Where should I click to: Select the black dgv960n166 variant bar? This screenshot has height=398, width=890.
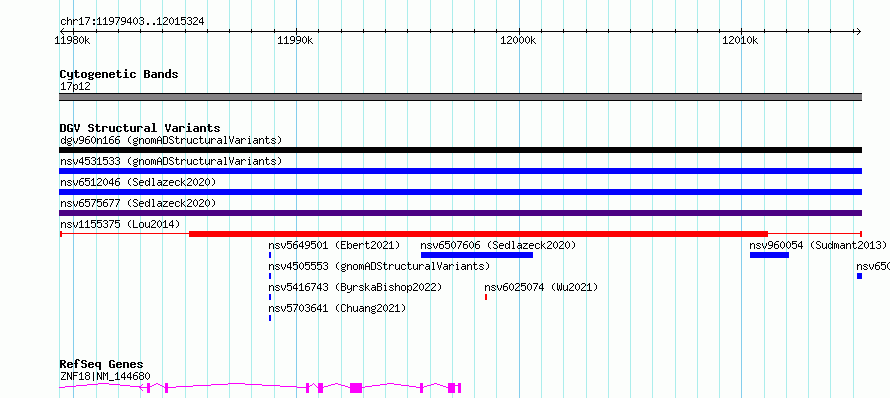pos(460,150)
